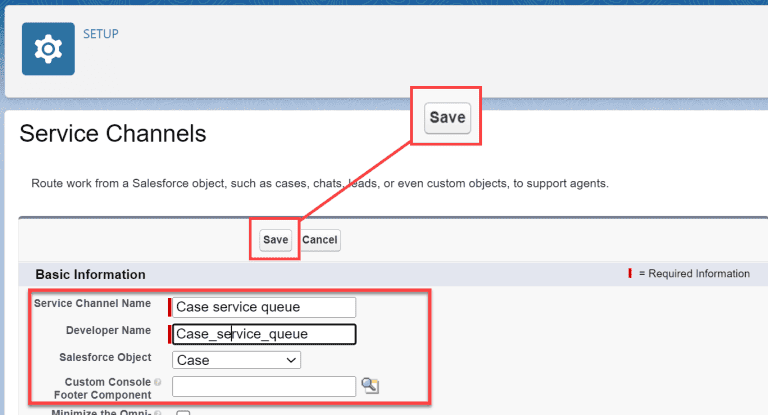This screenshot has height=415, width=768.
Task: Click the Service Channels heading
Action: point(113,133)
